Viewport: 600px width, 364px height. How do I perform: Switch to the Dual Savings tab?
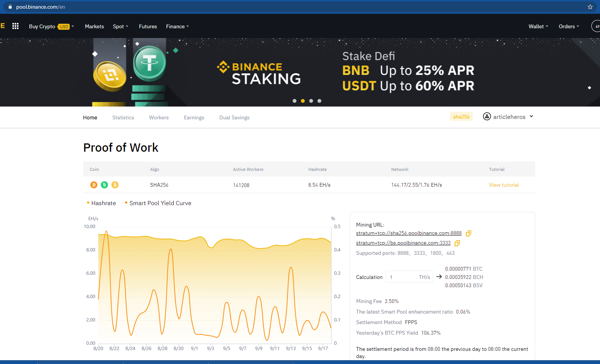click(x=234, y=117)
